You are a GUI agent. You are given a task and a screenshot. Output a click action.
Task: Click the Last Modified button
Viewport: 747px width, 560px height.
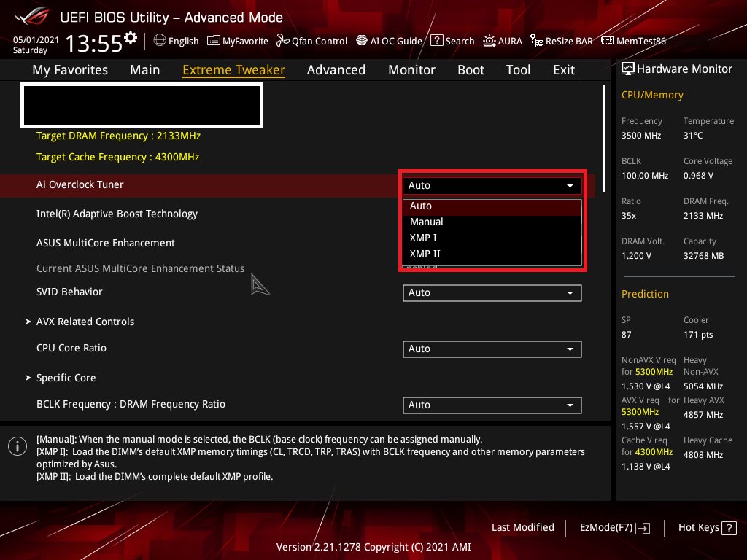[x=523, y=527]
